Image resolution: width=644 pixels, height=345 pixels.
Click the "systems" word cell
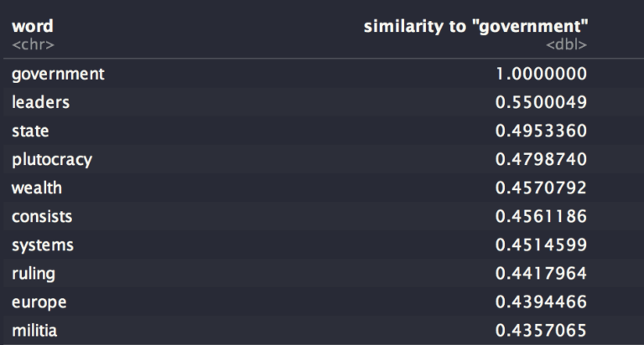click(43, 245)
